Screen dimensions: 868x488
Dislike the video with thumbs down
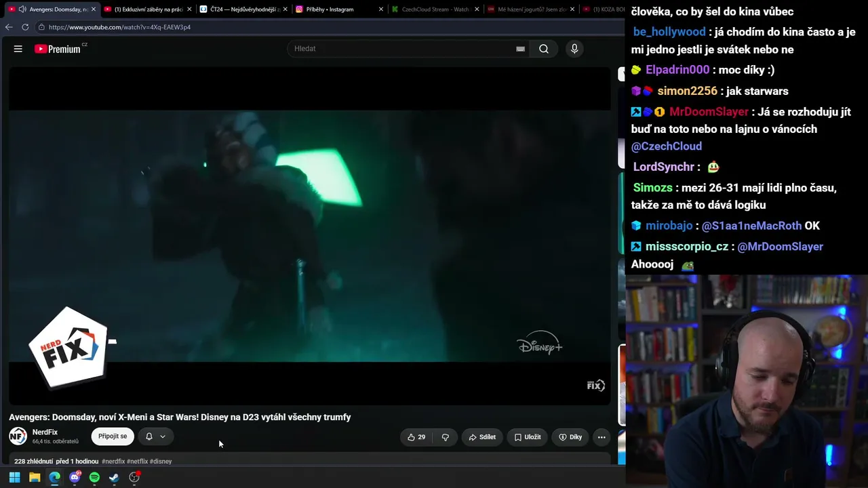(446, 437)
